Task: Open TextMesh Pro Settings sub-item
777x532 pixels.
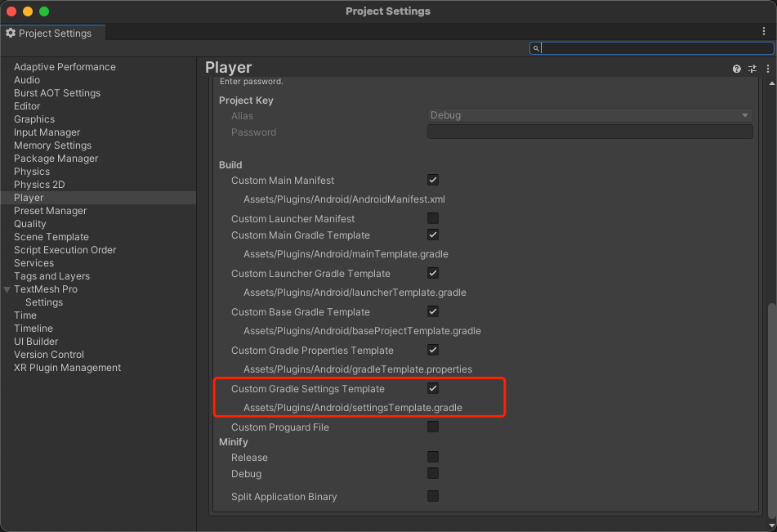Action: coord(44,302)
